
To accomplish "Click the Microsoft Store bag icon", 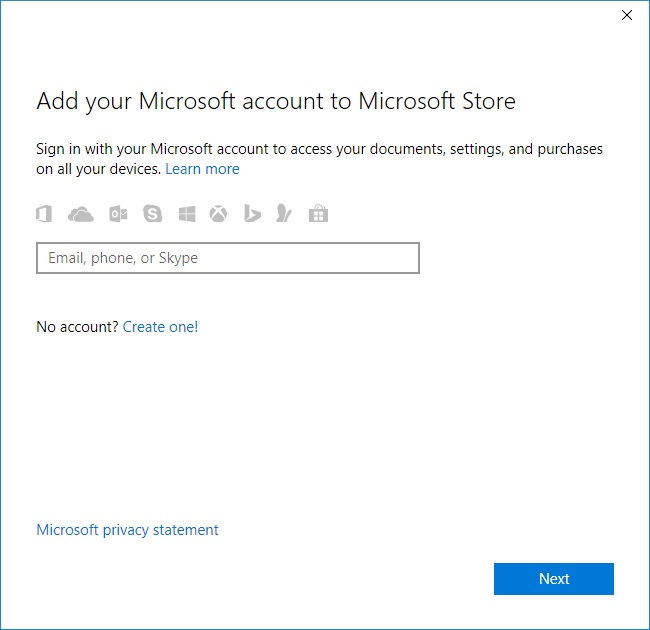I will (x=318, y=213).
